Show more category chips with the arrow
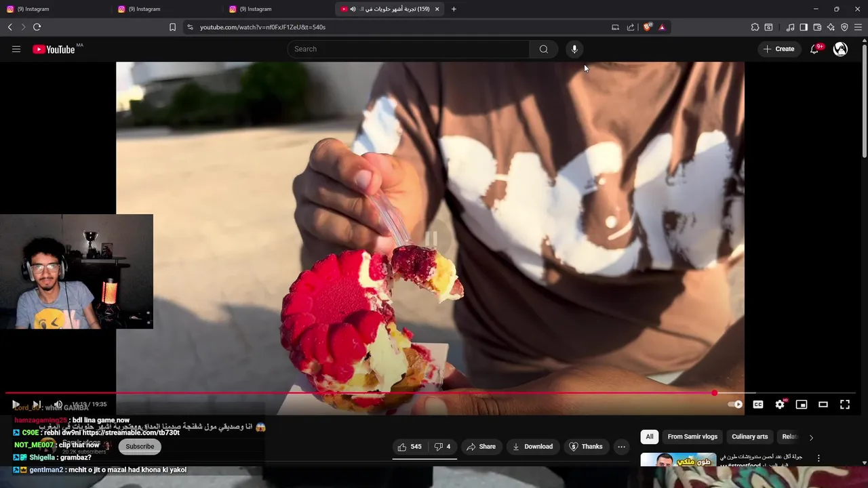Screen dimensions: 868x488 tap(811, 437)
